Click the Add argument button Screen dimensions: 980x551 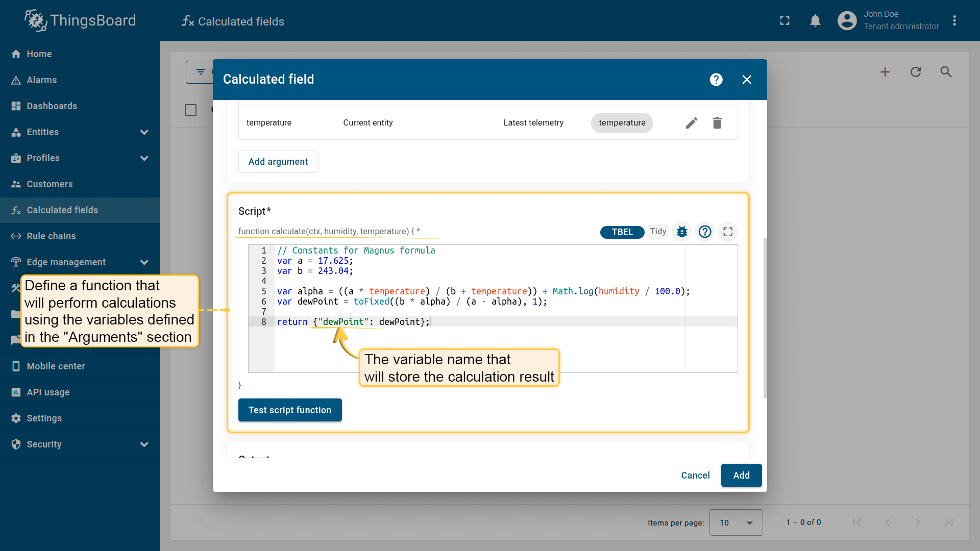tap(278, 162)
